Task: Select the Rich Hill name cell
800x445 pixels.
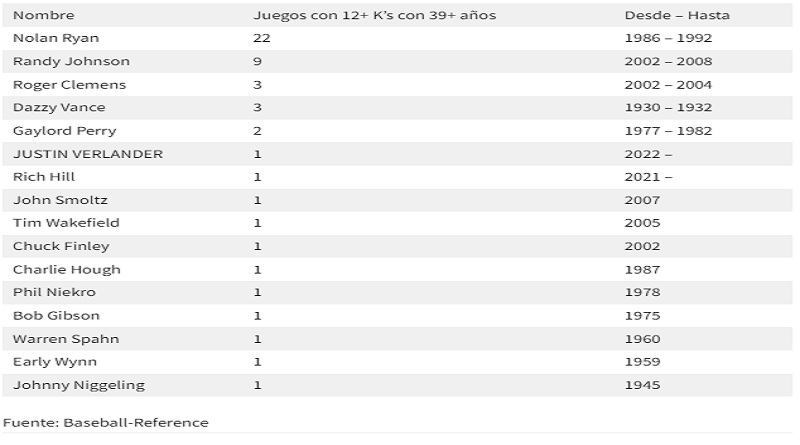Action: pyautogui.click(x=43, y=177)
